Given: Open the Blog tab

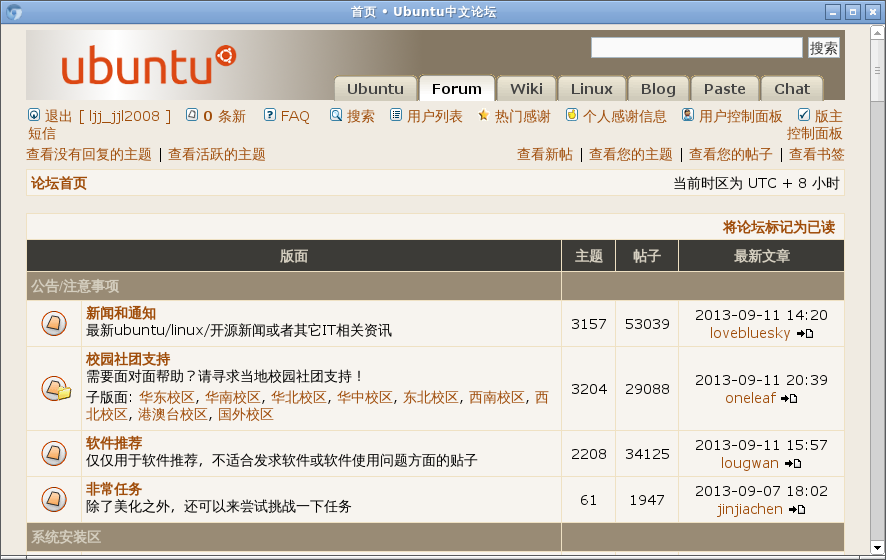Looking at the screenshot, I should pos(658,89).
